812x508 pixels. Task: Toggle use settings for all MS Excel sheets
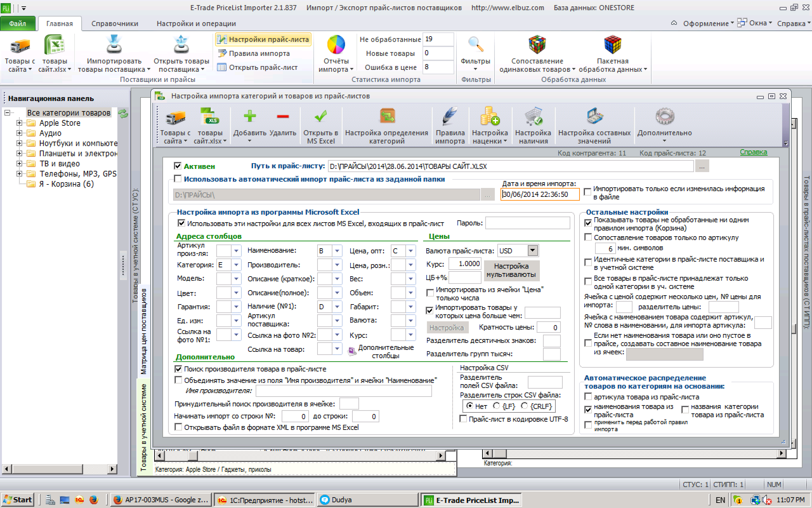click(181, 223)
